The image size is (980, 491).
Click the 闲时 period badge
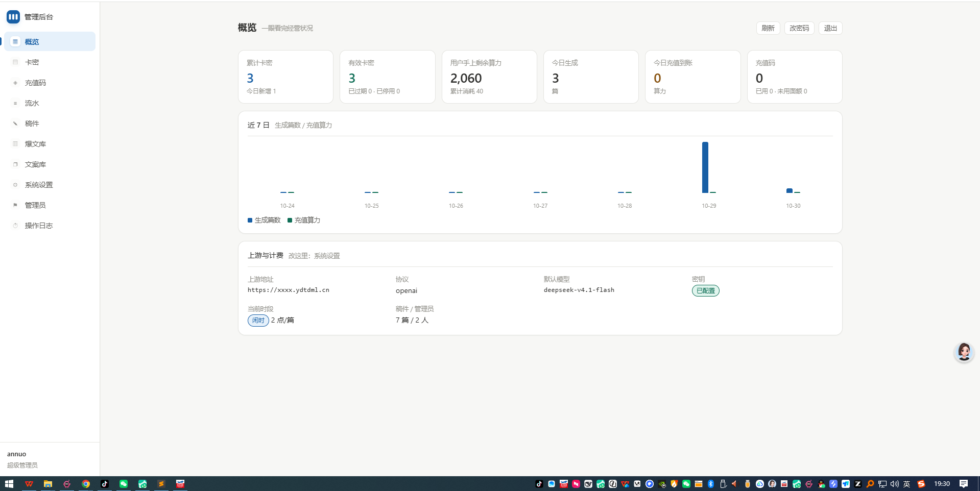(x=258, y=321)
